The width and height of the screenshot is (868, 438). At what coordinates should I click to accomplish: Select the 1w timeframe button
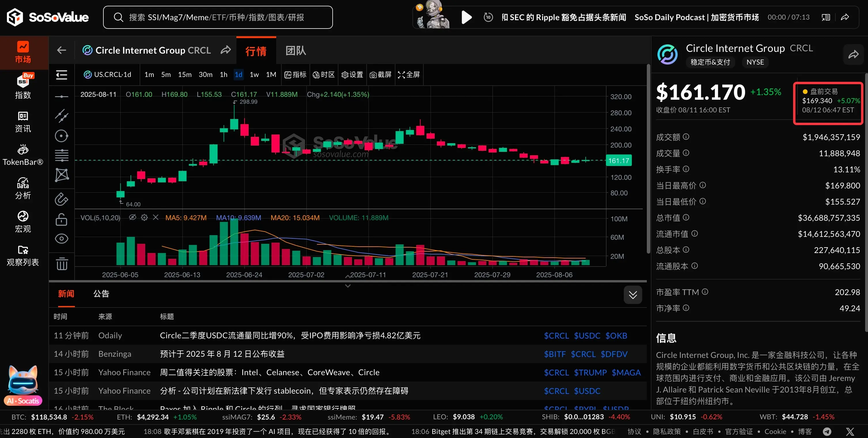pyautogui.click(x=254, y=75)
